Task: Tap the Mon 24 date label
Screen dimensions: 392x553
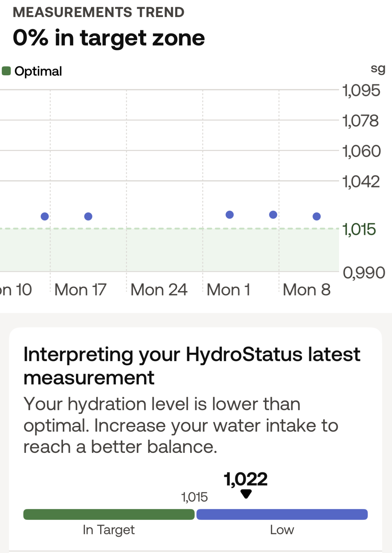Action: click(159, 290)
